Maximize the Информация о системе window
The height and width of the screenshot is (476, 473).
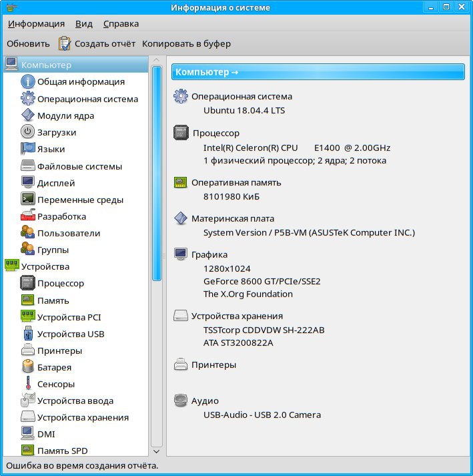[x=446, y=7]
